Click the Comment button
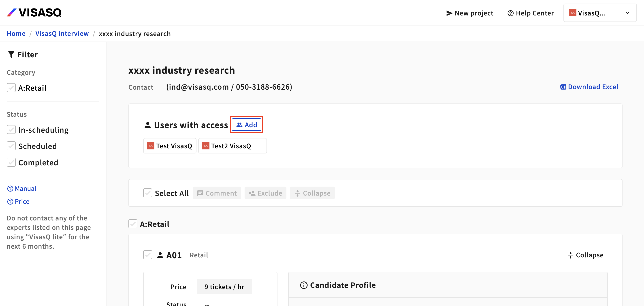 pyautogui.click(x=217, y=193)
